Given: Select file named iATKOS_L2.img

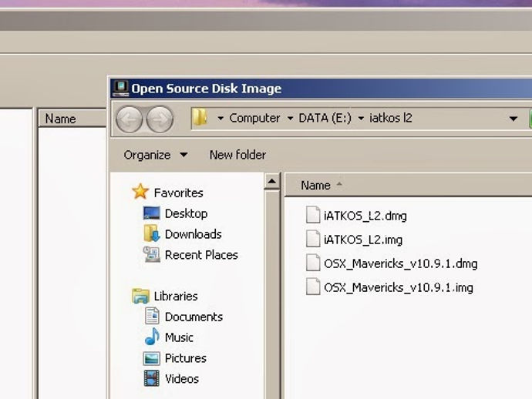Looking at the screenshot, I should tap(363, 240).
